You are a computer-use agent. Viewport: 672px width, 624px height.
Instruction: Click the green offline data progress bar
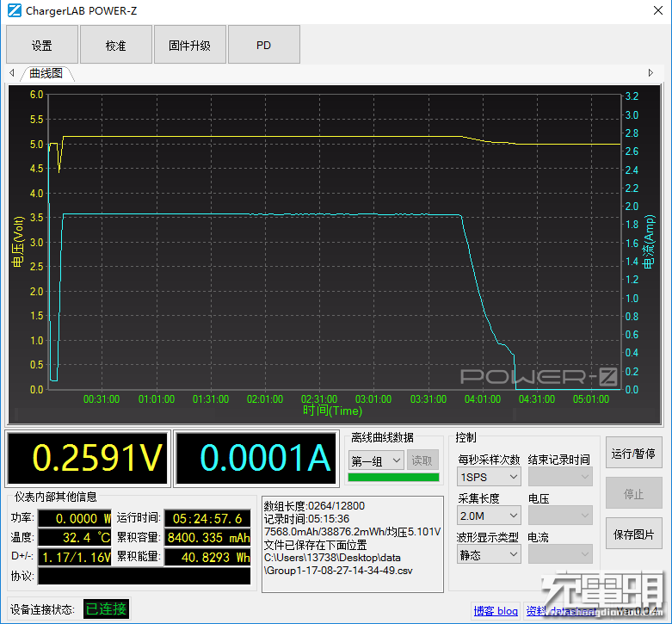393,478
